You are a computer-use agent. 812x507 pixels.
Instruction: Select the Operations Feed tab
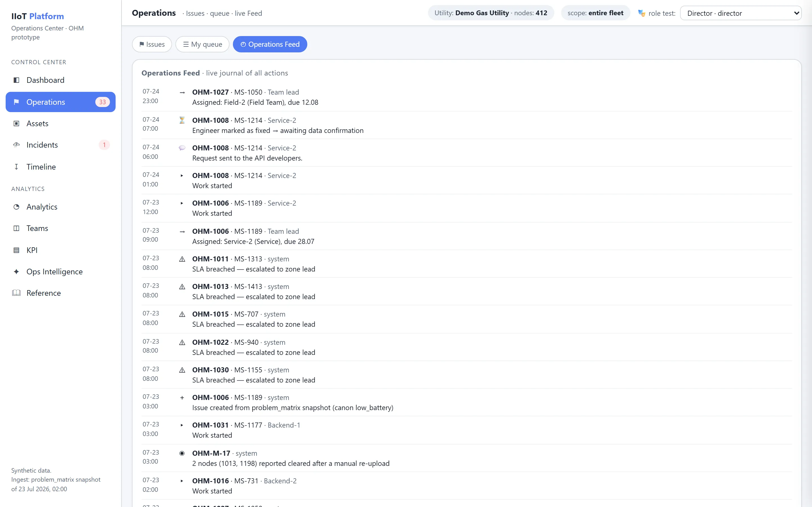pos(270,44)
